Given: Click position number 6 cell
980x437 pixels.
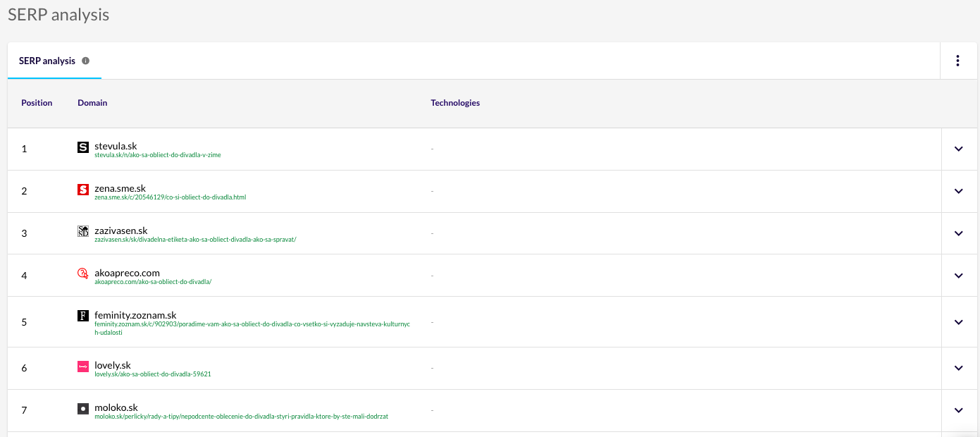Looking at the screenshot, I should pos(24,368).
